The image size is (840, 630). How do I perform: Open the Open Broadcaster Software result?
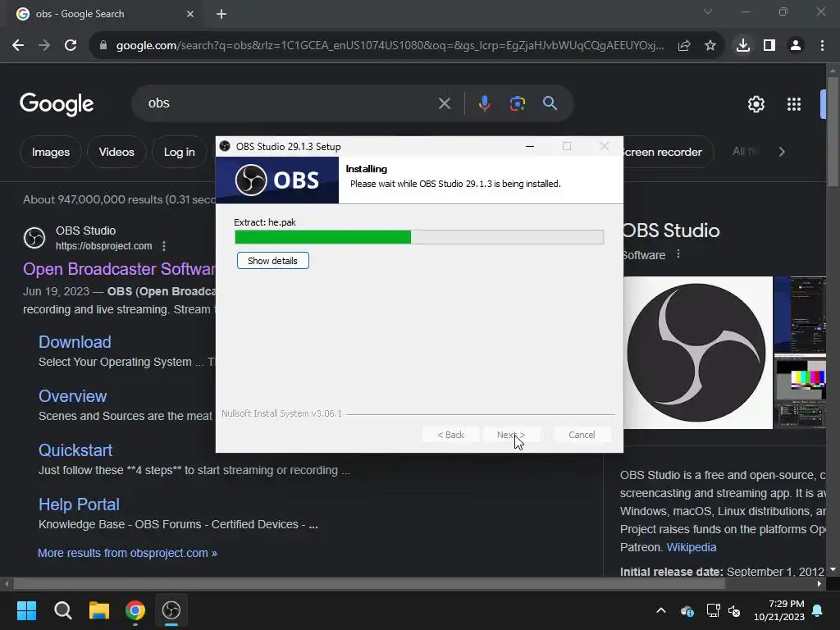[x=119, y=269]
